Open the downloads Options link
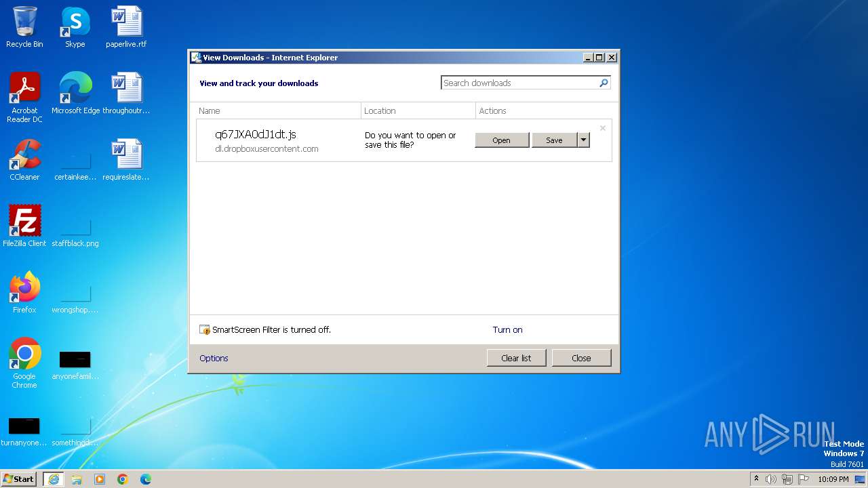This screenshot has width=868, height=488. [x=214, y=359]
